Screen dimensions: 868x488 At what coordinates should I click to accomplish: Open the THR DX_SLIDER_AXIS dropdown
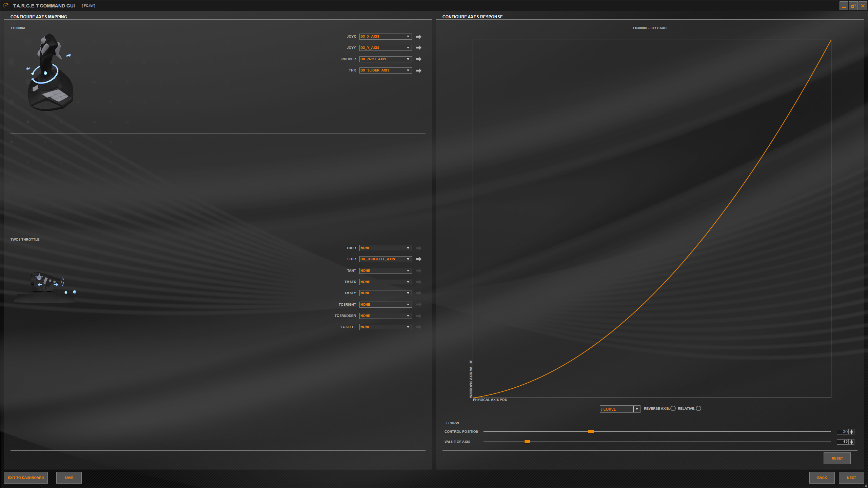coord(386,70)
